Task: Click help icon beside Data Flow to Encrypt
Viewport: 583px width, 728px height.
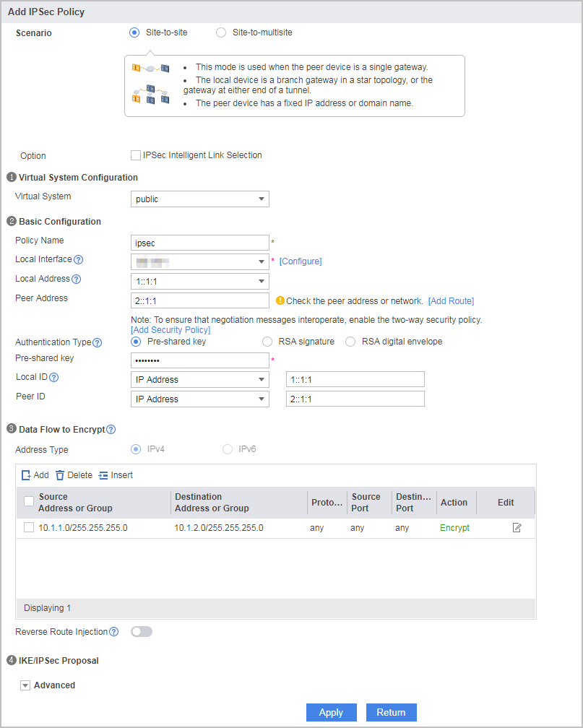Action: pyautogui.click(x=111, y=430)
